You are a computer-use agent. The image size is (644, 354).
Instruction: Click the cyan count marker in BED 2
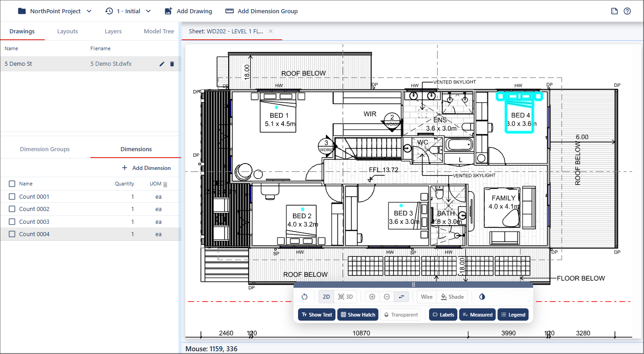[303, 209]
